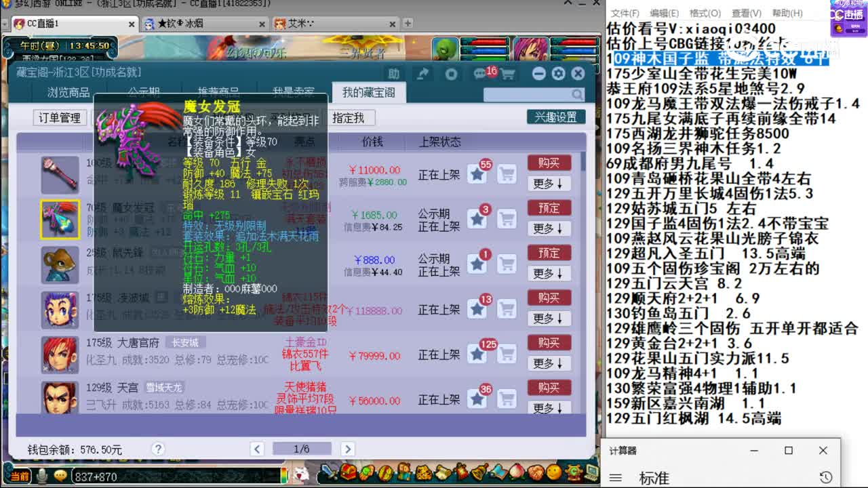Screen dimensions: 868x488
Task: Toggle favorite star on the 魔女发冠 row
Action: 477,218
